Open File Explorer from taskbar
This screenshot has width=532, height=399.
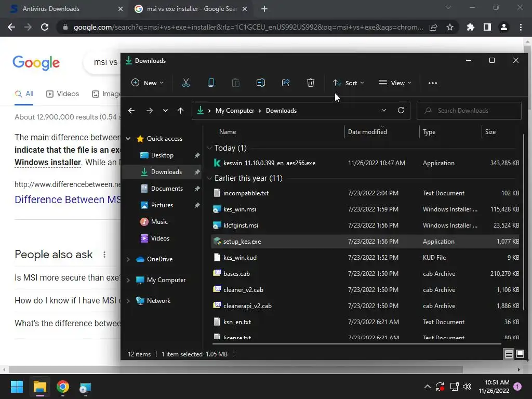pyautogui.click(x=39, y=387)
